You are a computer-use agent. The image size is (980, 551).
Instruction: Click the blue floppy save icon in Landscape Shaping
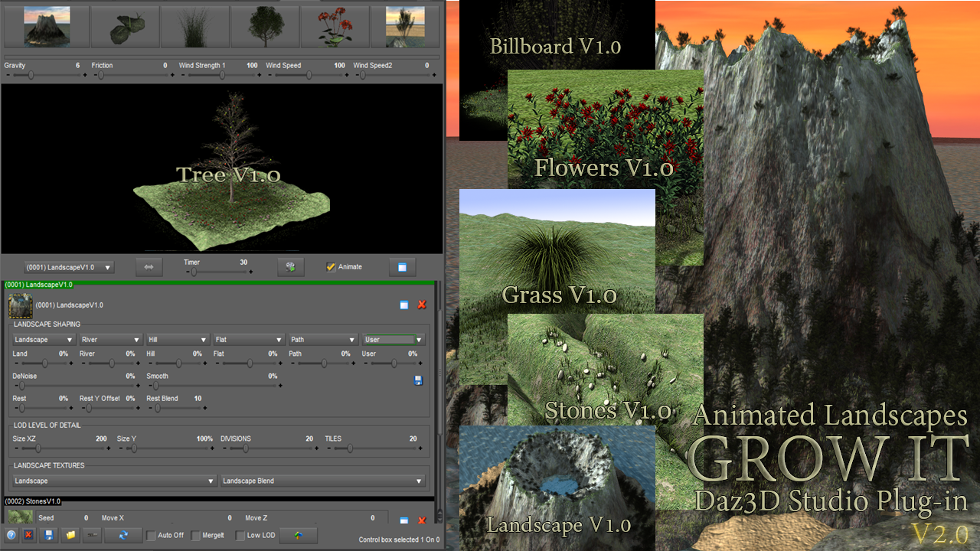coord(418,380)
